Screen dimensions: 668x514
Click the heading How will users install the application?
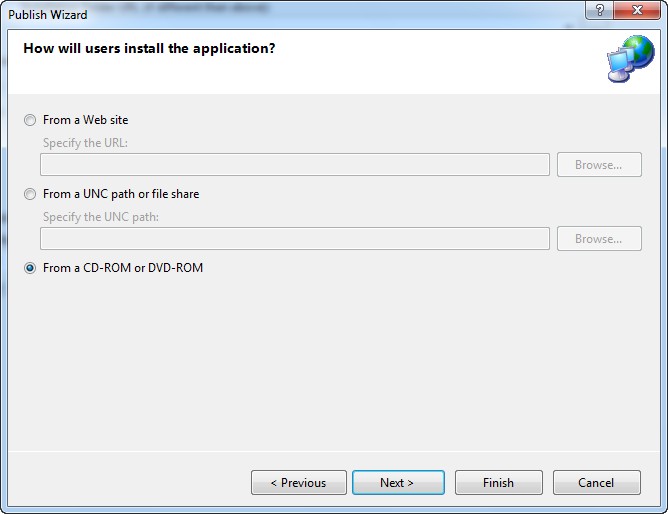pyautogui.click(x=149, y=49)
